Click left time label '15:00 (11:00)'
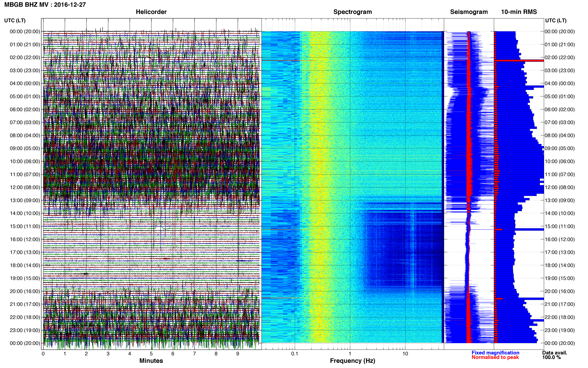The height and width of the screenshot is (368, 588). (x=25, y=226)
